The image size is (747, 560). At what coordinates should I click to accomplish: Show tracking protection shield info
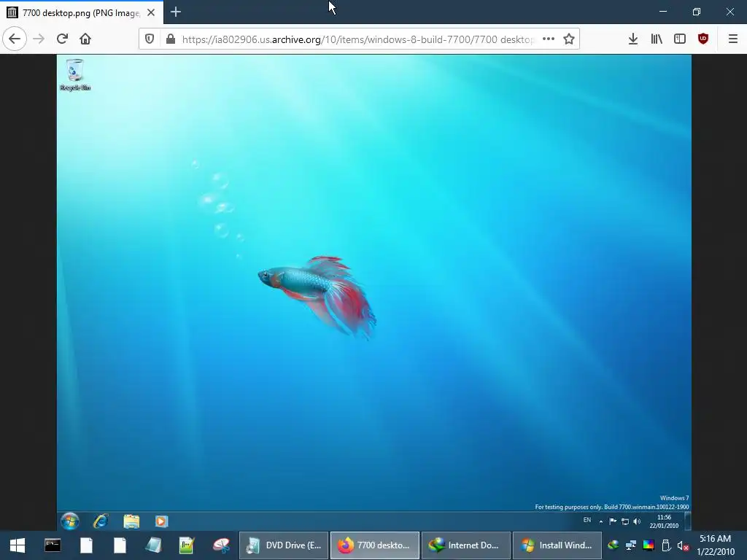tap(150, 39)
